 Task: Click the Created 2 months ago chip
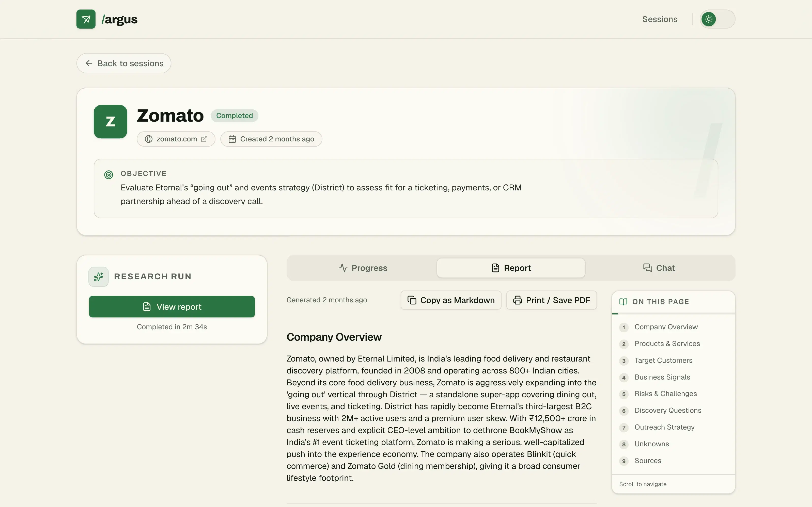coord(271,139)
